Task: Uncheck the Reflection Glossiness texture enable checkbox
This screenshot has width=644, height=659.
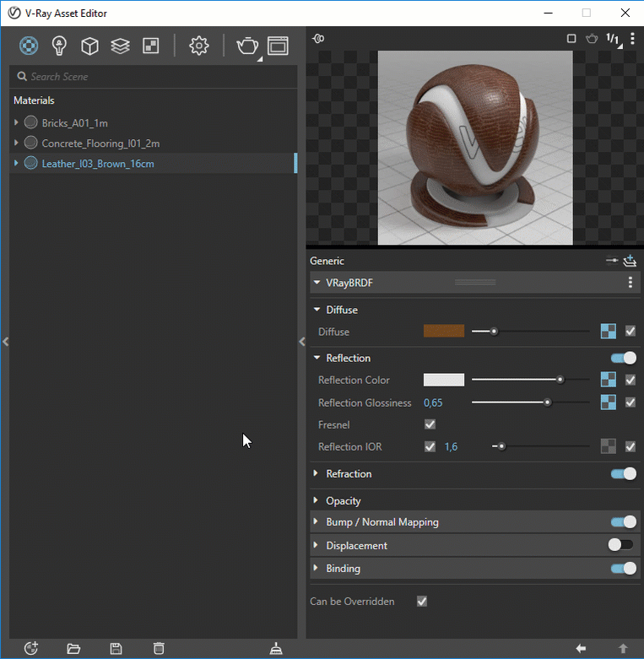Action: (x=630, y=402)
